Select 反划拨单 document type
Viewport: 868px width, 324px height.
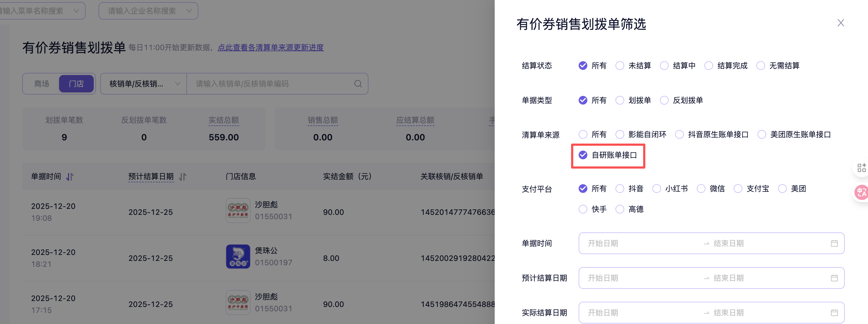click(664, 100)
